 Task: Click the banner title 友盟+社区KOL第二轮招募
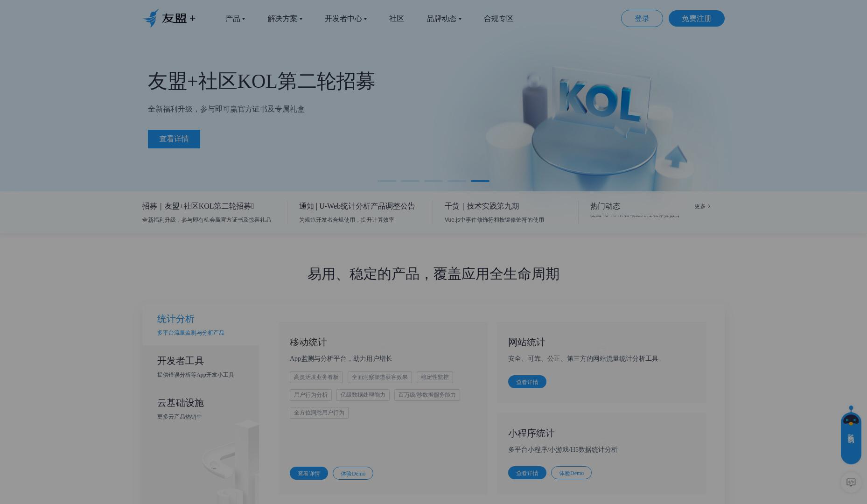[x=262, y=81]
